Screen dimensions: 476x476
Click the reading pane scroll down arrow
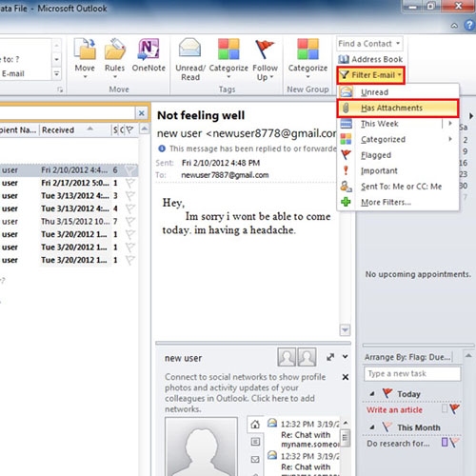[345, 330]
